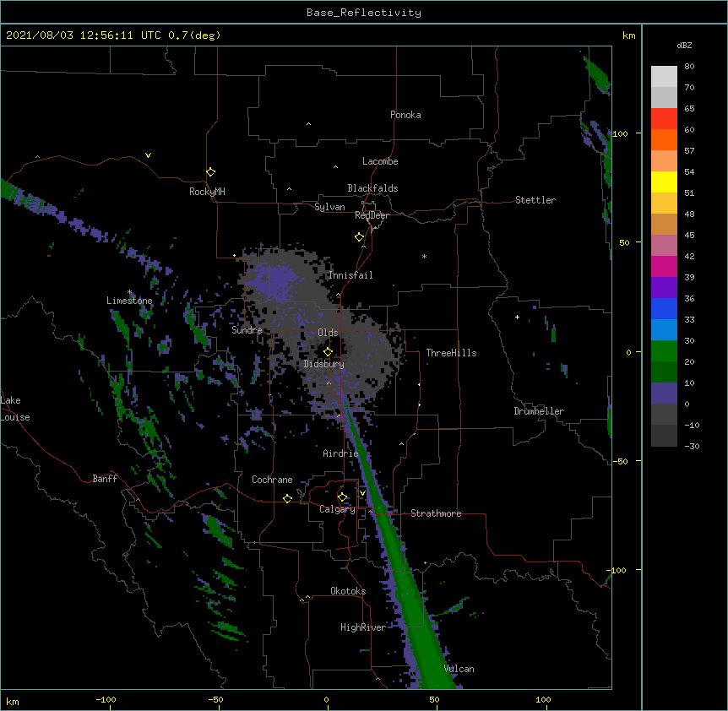Click the yellow V marker northeast of Calgary
This screenshot has width=728, height=711.
point(362,493)
